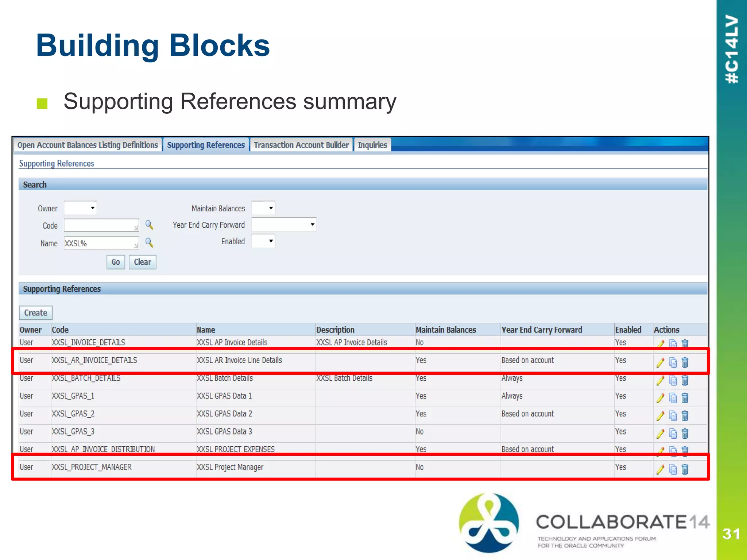
Task: Delete the XXSL_INVOICE_DETAILS reference
Action: [685, 343]
